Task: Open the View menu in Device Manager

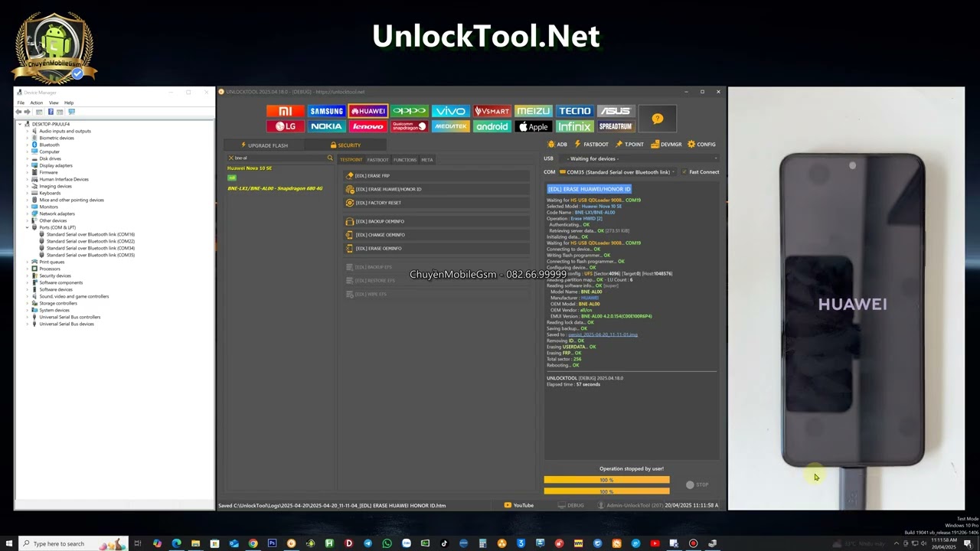Action: pyautogui.click(x=54, y=103)
